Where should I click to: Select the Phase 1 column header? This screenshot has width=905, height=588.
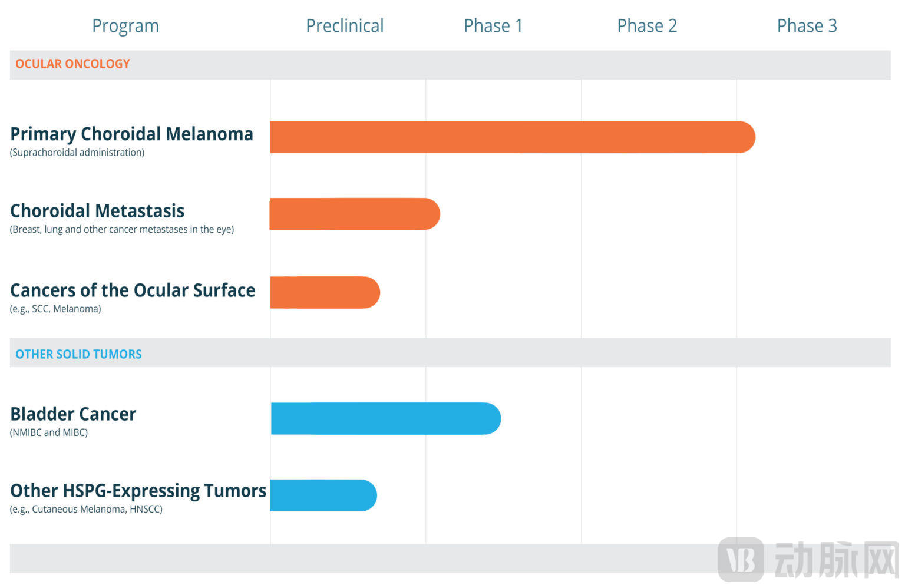point(493,26)
